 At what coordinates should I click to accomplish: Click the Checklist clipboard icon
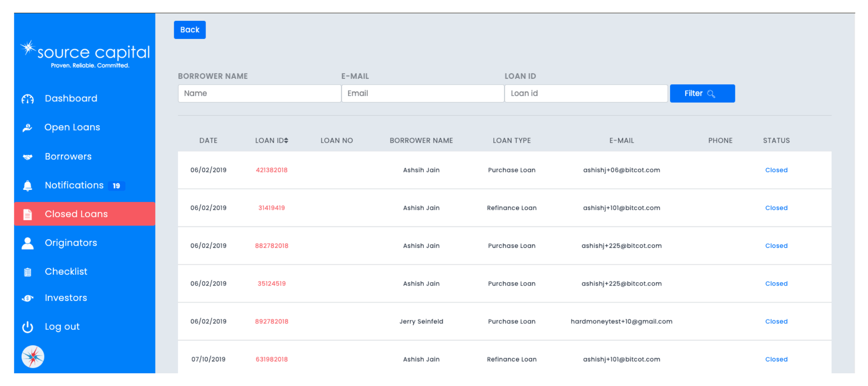tap(28, 272)
